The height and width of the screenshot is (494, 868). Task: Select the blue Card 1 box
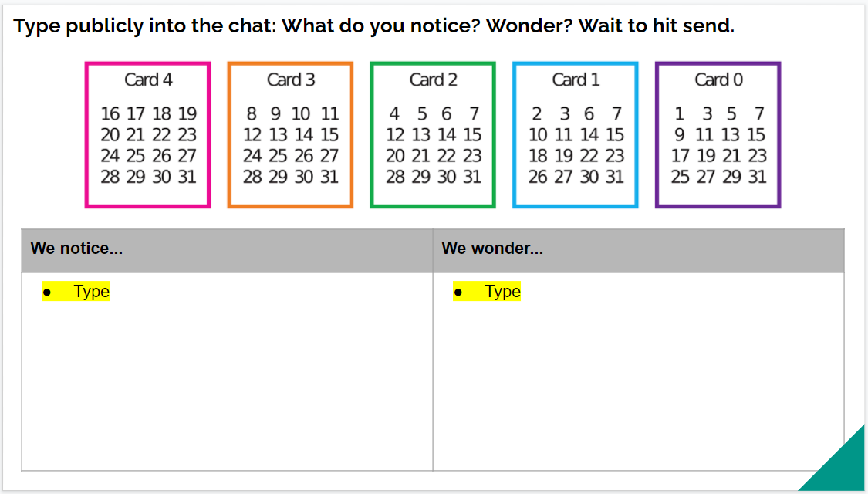click(576, 135)
